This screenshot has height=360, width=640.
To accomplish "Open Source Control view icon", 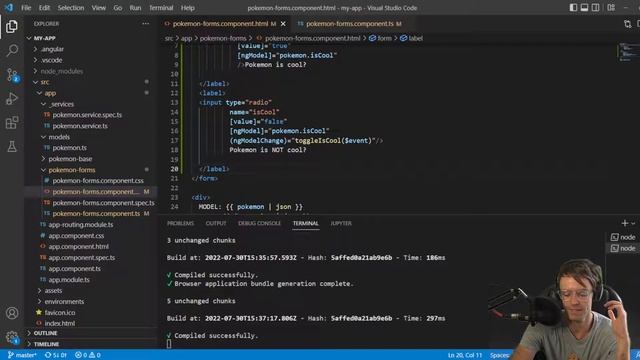I will coord(12,75).
